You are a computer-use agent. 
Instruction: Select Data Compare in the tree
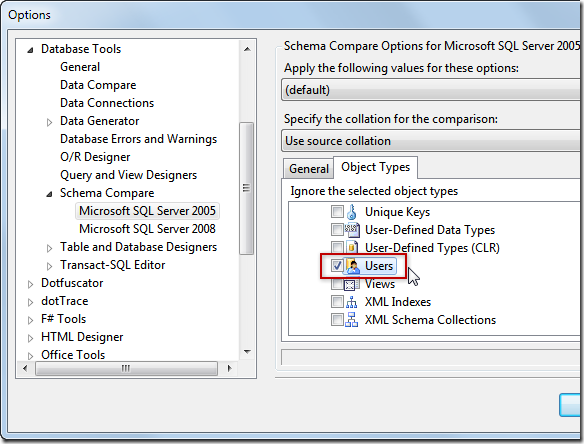coord(98,85)
